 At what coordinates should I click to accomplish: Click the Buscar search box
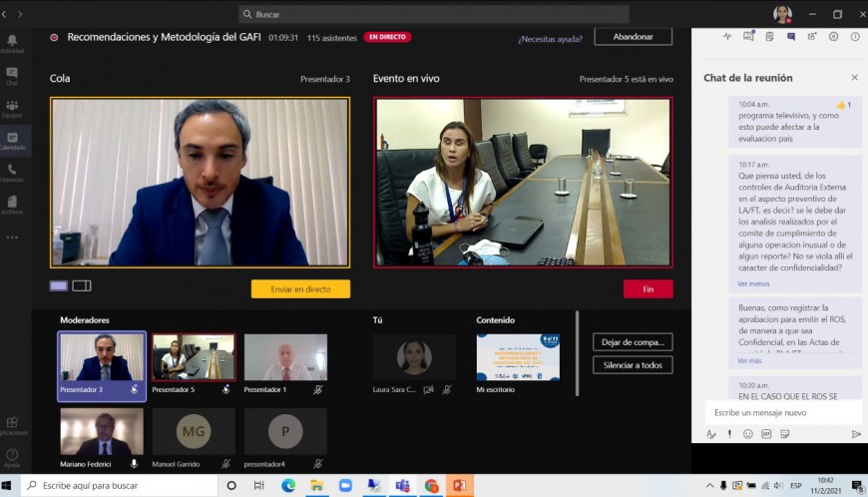pyautogui.click(x=434, y=14)
